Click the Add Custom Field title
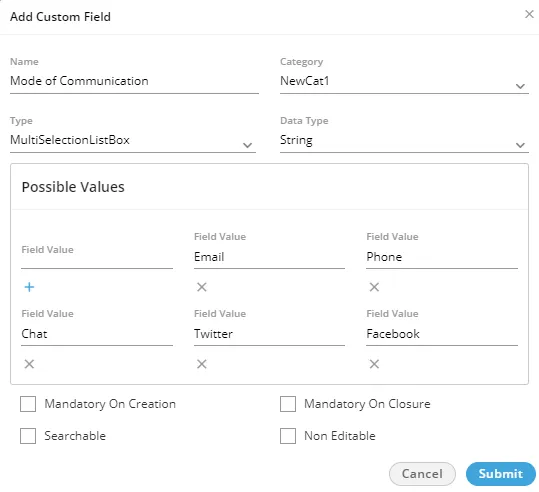The image size is (539, 492). [60, 17]
